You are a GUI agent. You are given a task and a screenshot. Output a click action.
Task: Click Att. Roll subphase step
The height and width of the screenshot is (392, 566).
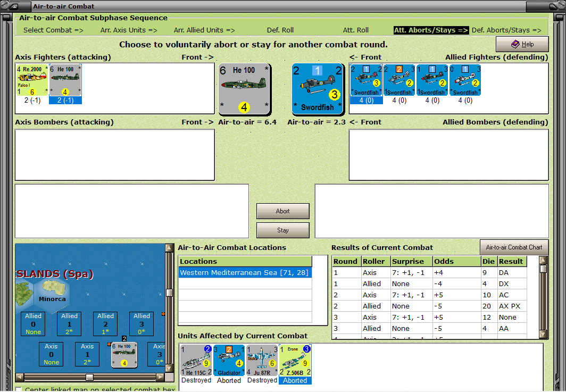(x=355, y=30)
